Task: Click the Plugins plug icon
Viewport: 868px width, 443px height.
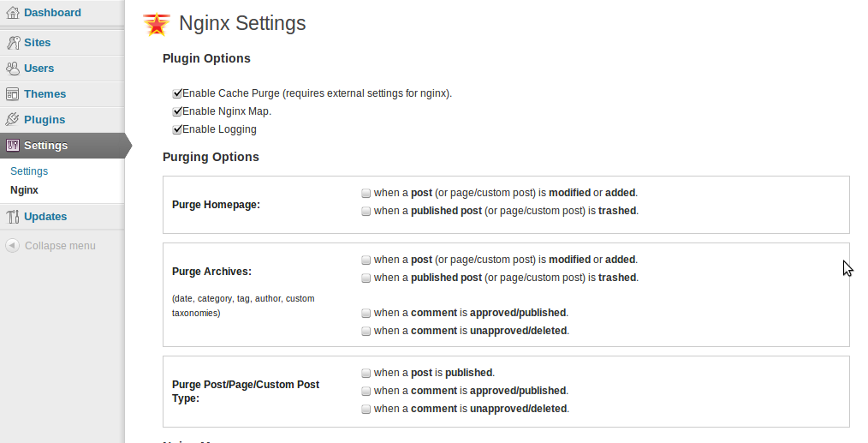Action: pyautogui.click(x=12, y=119)
